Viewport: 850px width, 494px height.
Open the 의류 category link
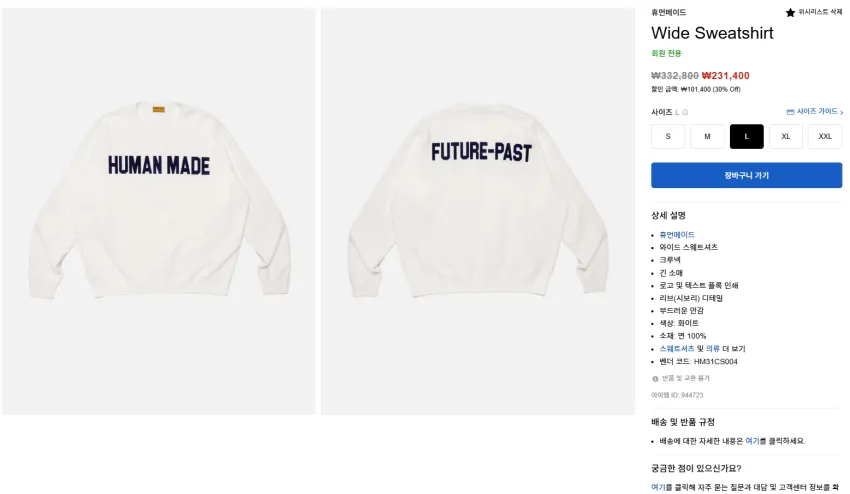pyautogui.click(x=713, y=349)
